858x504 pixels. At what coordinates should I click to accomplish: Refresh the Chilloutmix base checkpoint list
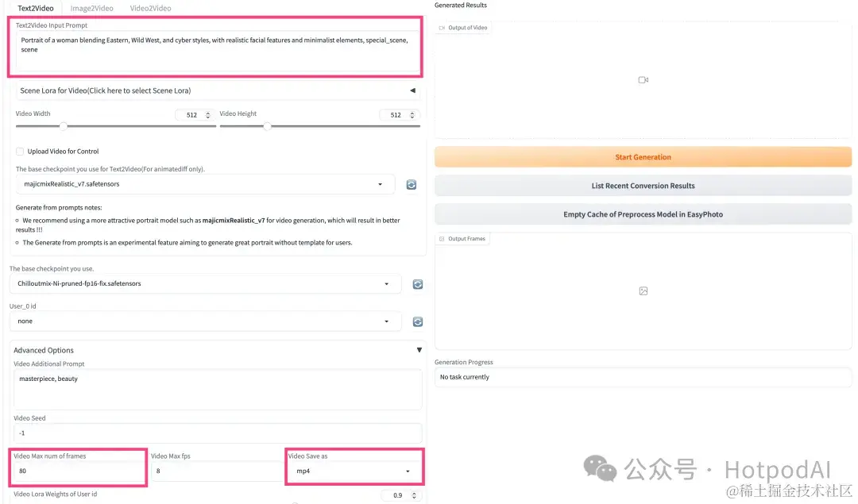[x=418, y=284]
